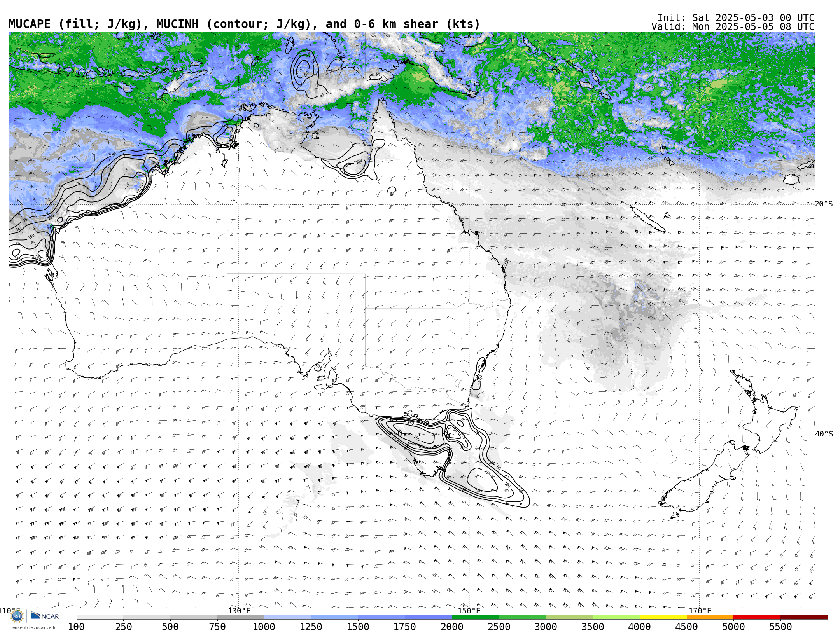The width and height of the screenshot is (840, 632).
Task: Click the colorbar label 1500
Action: point(358,627)
